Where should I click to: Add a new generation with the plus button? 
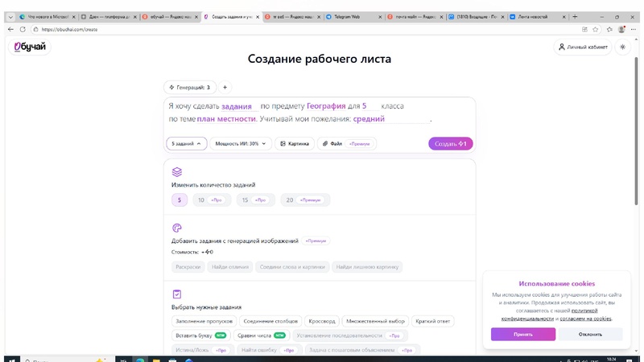point(225,88)
